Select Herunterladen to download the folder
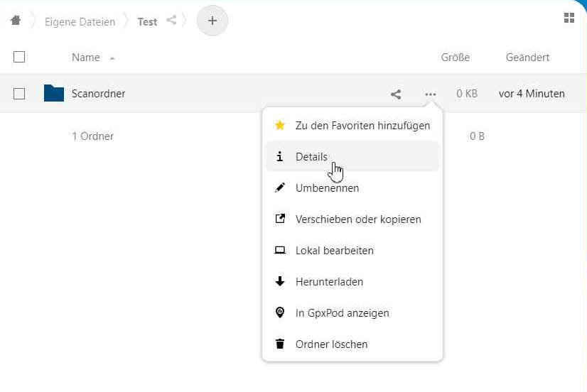The height and width of the screenshot is (392, 587). (329, 282)
